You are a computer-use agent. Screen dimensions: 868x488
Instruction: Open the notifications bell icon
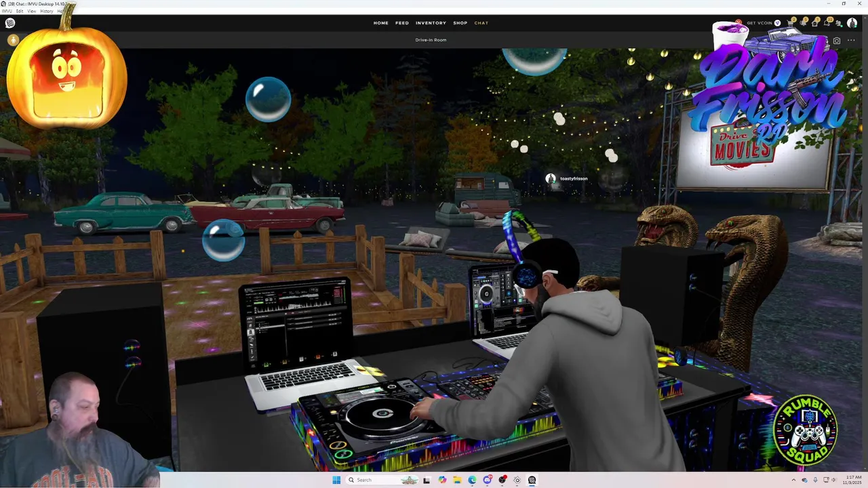803,23
